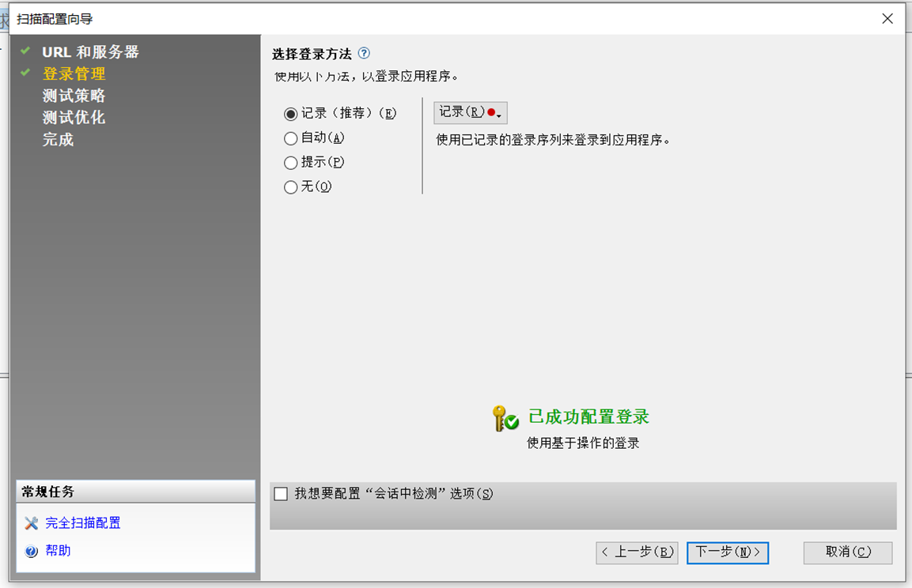Select the 记录（推荐） radio button
This screenshot has height=588, width=912.
click(x=290, y=113)
